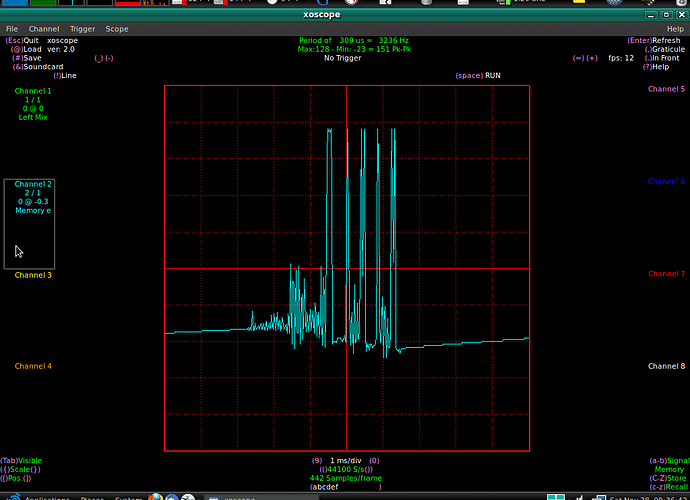Viewport: 690px width, 500px height.
Task: Toggle the (space) RUN state
Action: pos(478,76)
